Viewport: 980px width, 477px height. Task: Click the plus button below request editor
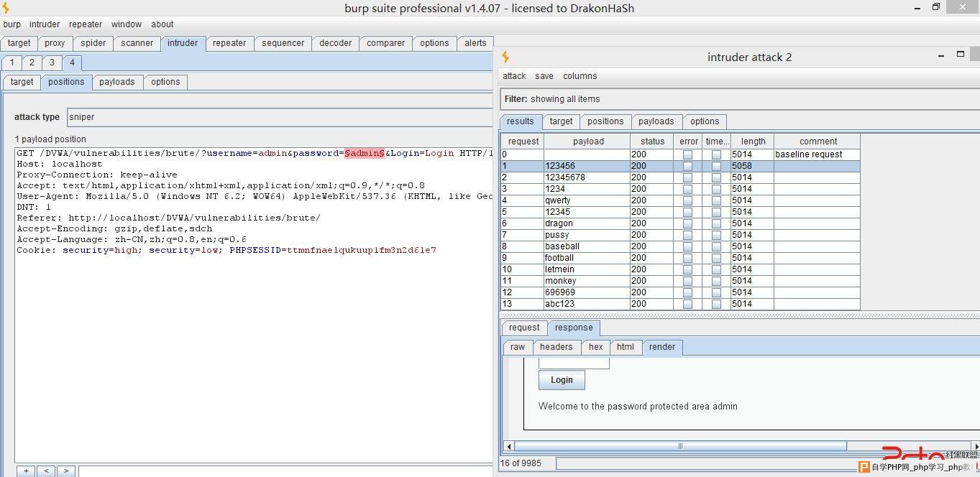26,471
